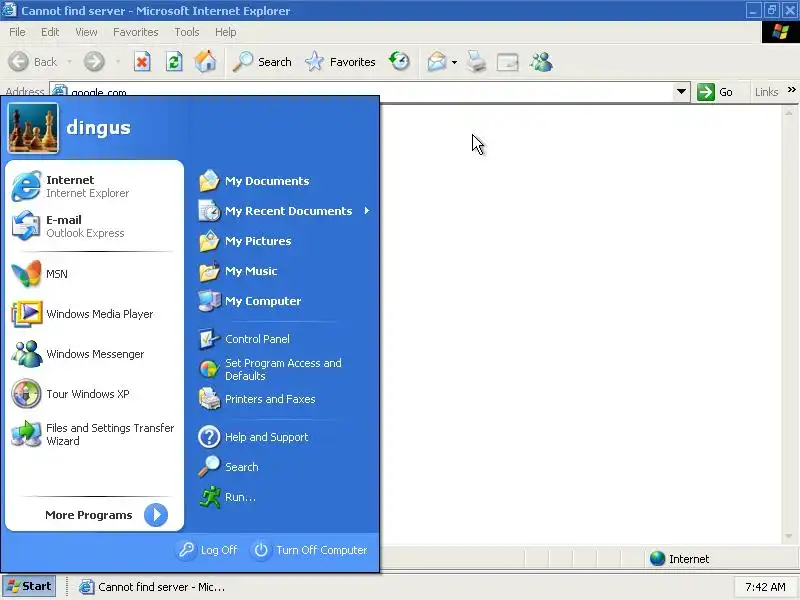Click the Windows flag logo in IE
Image resolution: width=800 pixels, height=600 pixels.
tap(780, 32)
